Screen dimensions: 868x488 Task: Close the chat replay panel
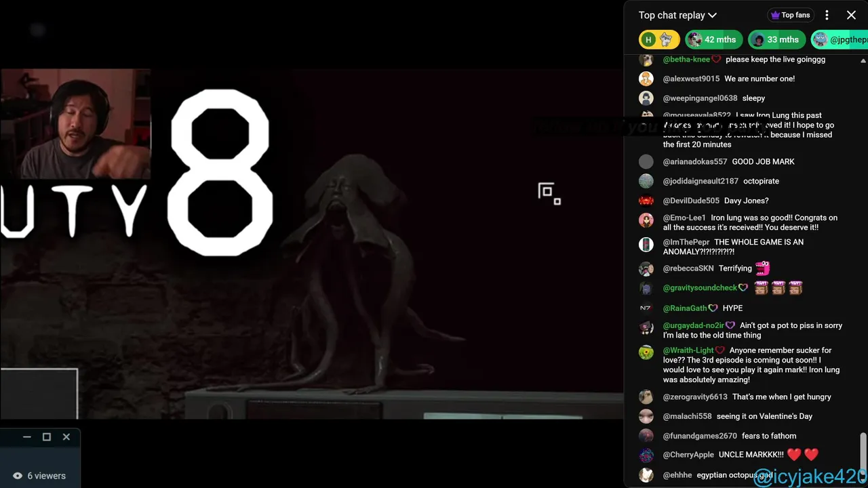[x=851, y=15]
